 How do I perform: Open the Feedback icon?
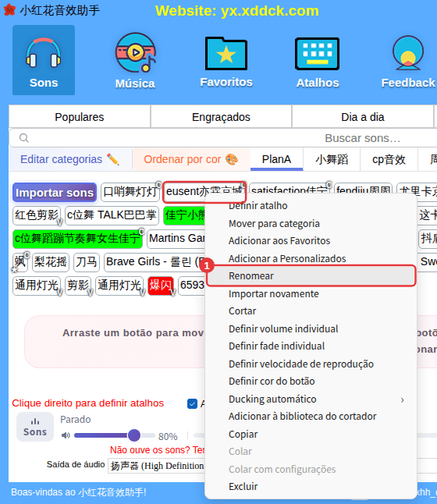click(x=408, y=62)
